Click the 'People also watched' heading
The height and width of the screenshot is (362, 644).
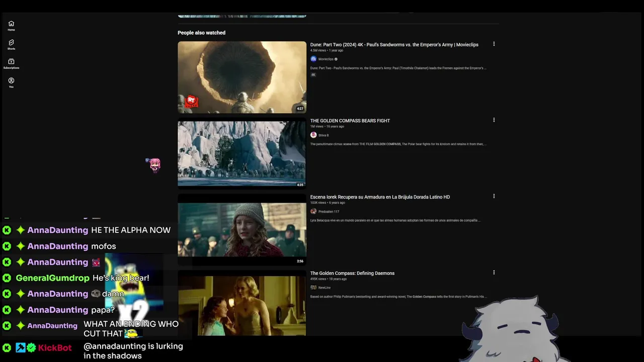(201, 33)
